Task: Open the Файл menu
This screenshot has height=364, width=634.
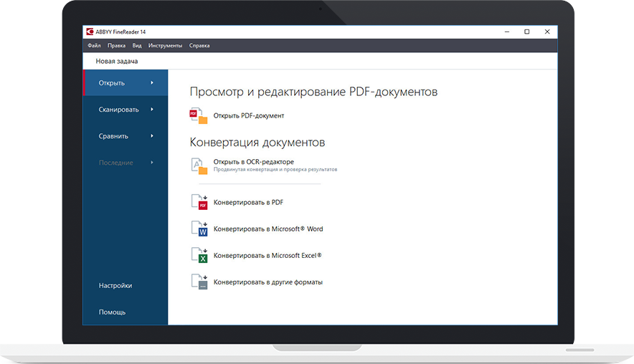Action: [x=94, y=46]
